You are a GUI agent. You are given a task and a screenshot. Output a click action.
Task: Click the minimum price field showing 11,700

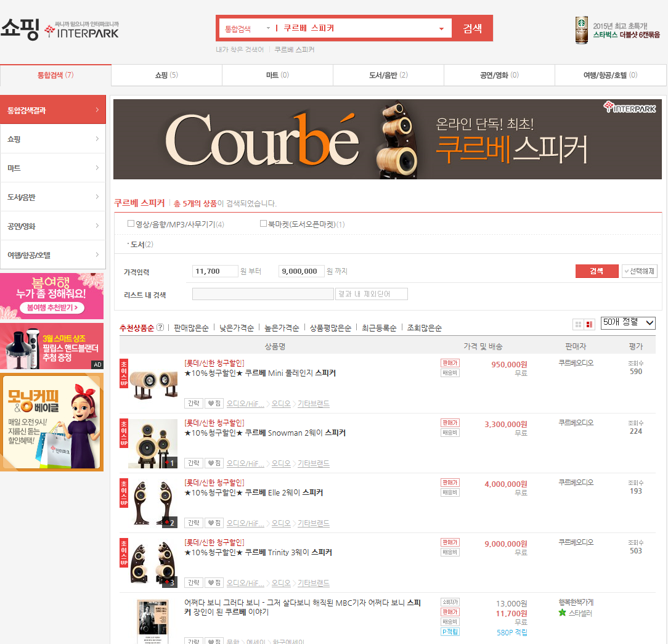215,271
